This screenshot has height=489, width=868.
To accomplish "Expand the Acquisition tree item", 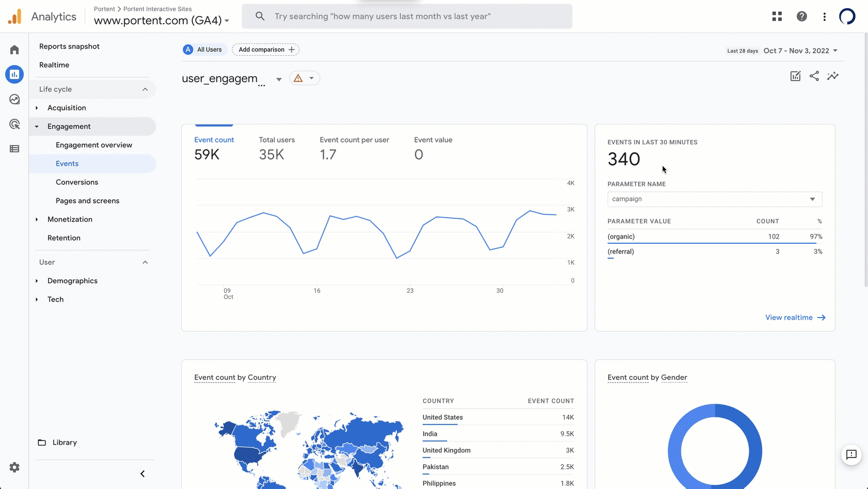I will click(37, 108).
